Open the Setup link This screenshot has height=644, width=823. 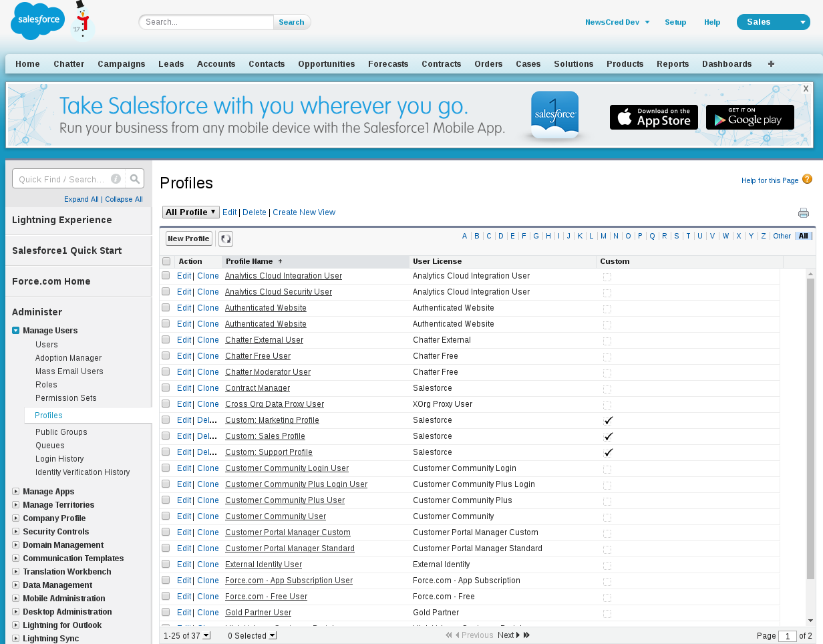point(675,22)
